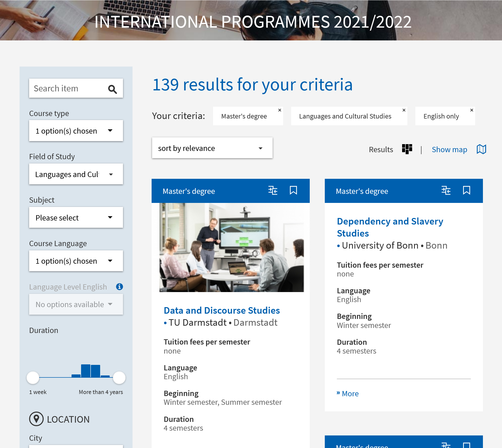Click the search magnifier icon
Image resolution: width=502 pixels, height=448 pixels.
click(x=112, y=89)
